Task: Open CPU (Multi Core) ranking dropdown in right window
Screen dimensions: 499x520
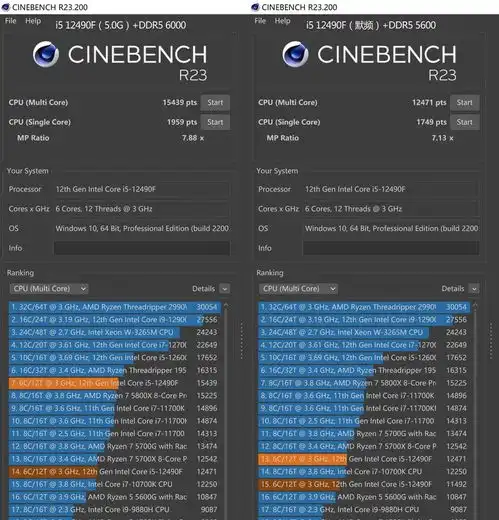Action: click(299, 289)
